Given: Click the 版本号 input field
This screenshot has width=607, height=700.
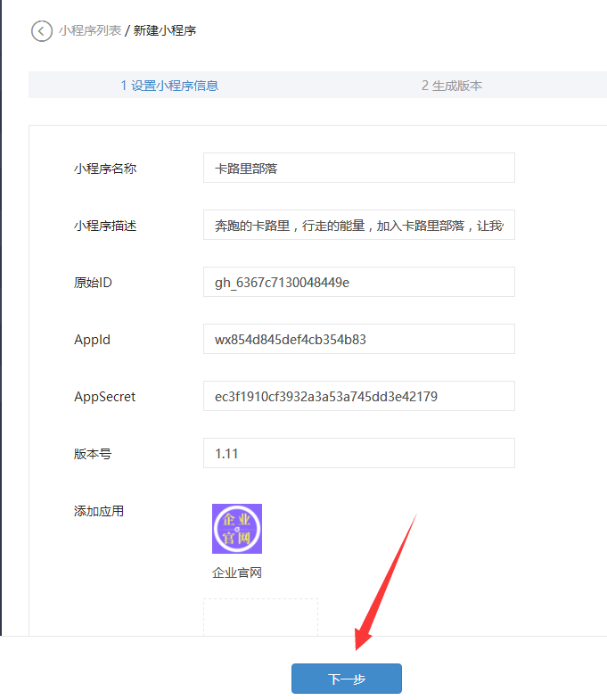Looking at the screenshot, I should 359,454.
